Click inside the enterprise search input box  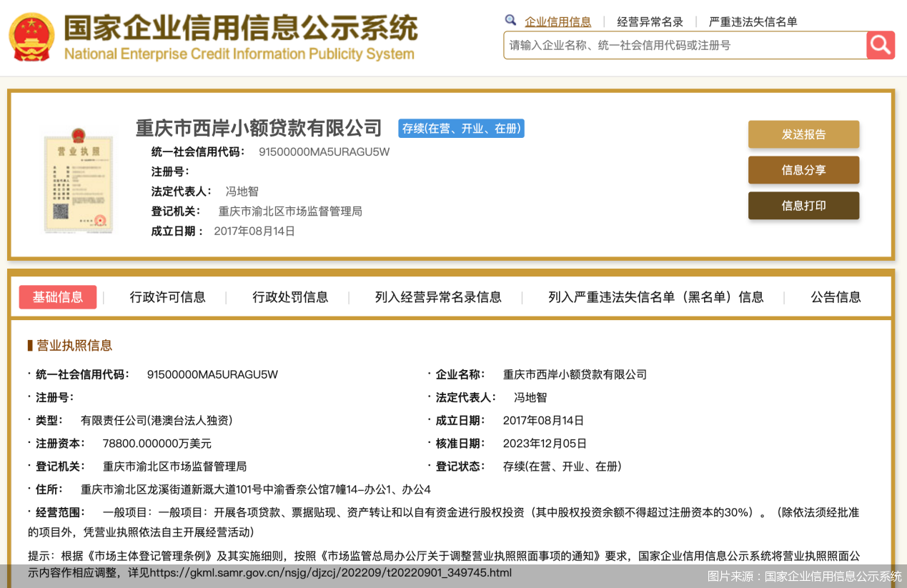tap(672, 44)
